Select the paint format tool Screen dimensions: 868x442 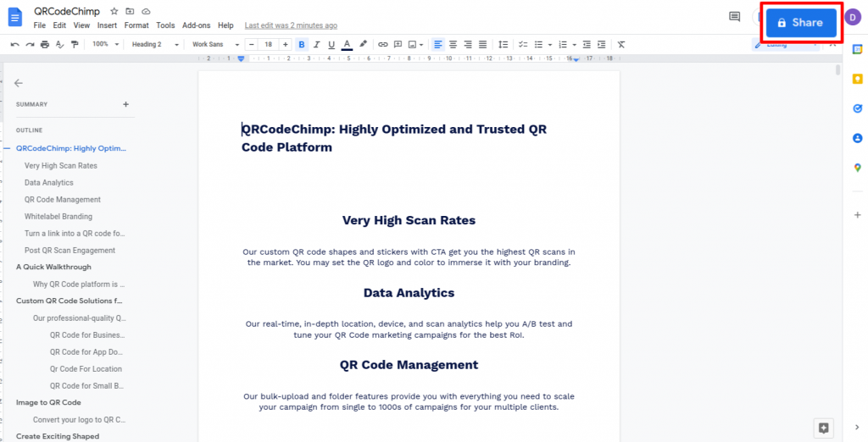(x=74, y=44)
